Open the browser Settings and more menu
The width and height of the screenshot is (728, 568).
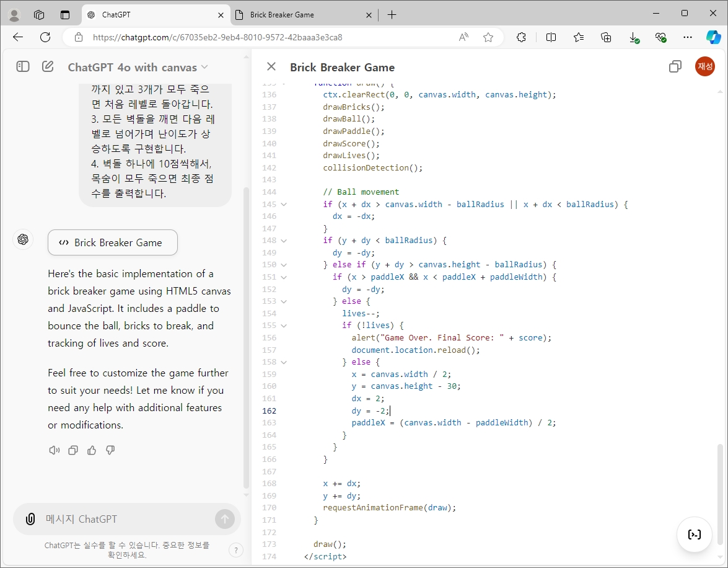tap(688, 37)
